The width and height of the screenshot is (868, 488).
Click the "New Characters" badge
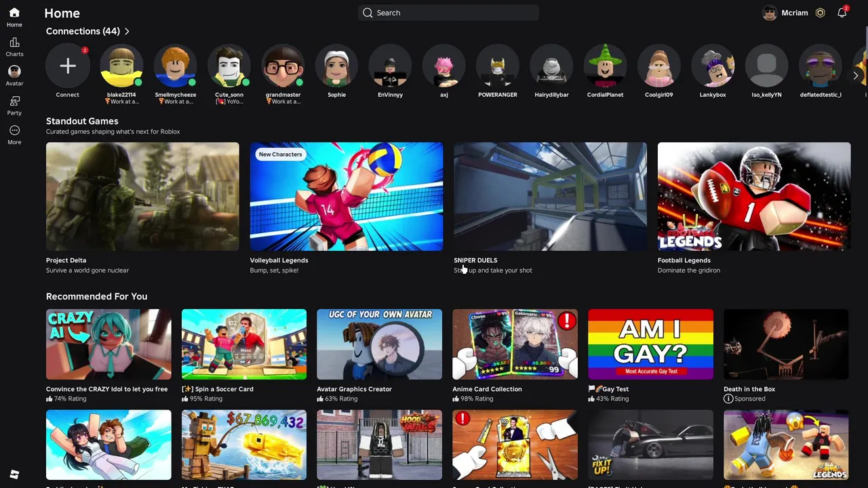click(x=280, y=155)
